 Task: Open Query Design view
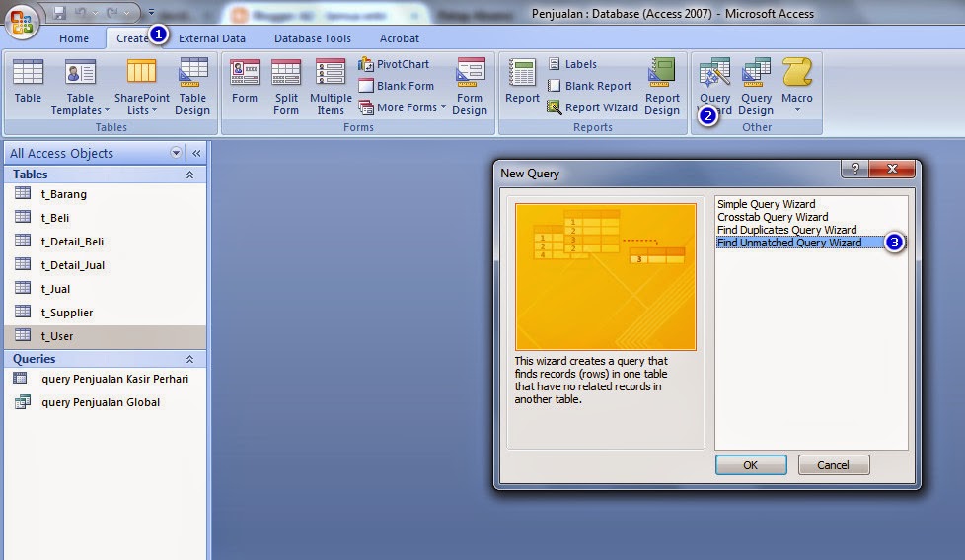[x=756, y=87]
